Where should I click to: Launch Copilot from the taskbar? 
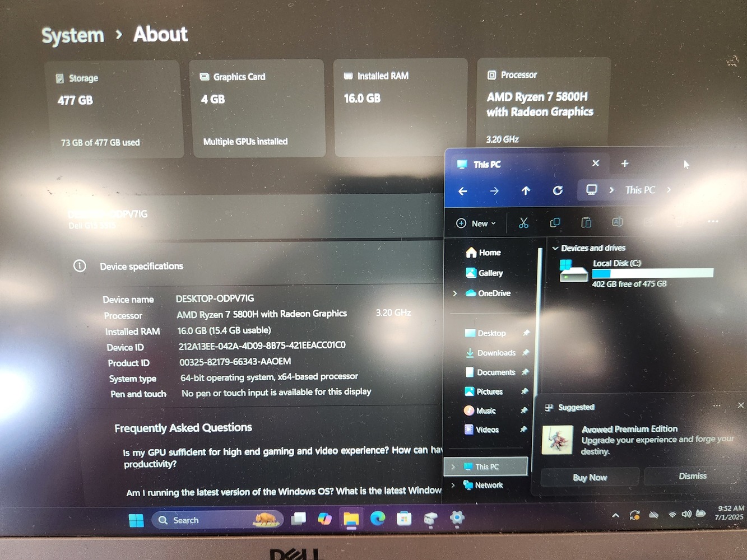coord(324,519)
